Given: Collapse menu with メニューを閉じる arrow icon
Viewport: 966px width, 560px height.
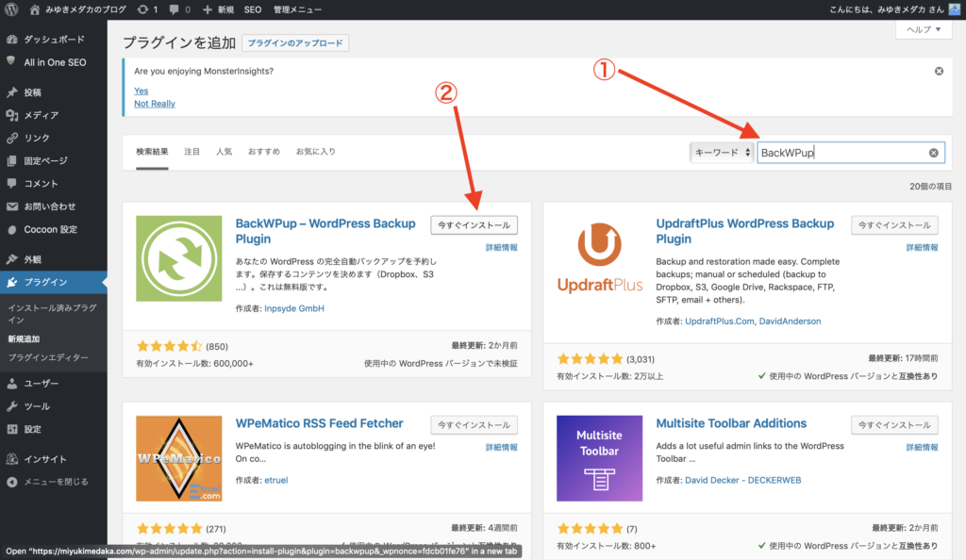Looking at the screenshot, I should (x=11, y=482).
